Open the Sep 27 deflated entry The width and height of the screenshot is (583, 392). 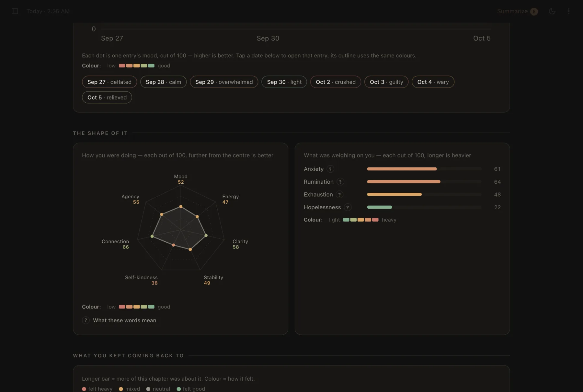point(109,82)
